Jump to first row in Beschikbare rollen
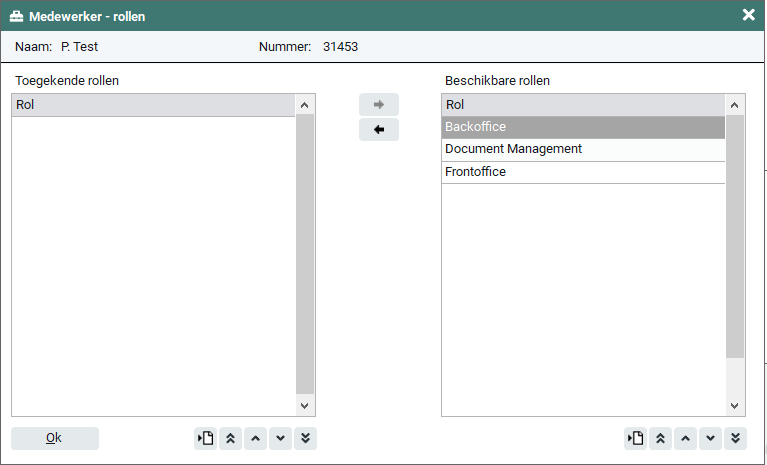This screenshot has height=465, width=767. pos(661,438)
